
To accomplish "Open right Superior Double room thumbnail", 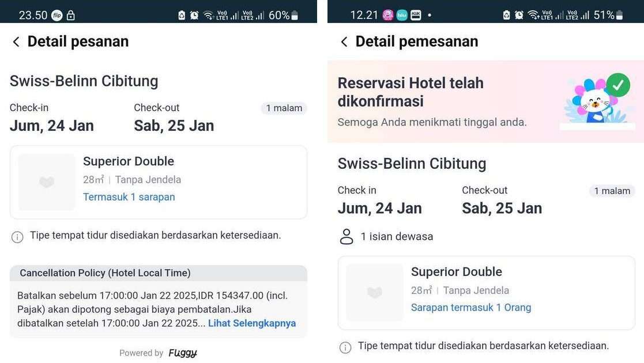I will (x=375, y=292).
